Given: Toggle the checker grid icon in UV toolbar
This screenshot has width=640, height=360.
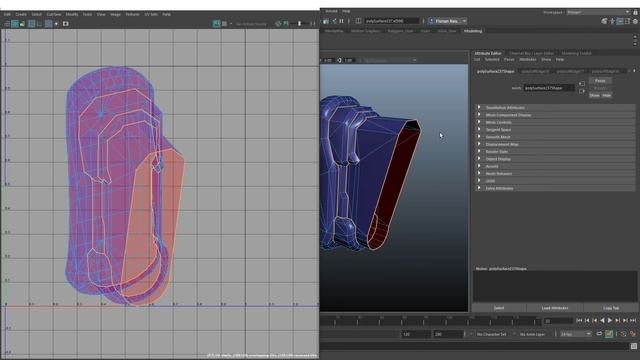Looking at the screenshot, I should click(224, 24).
